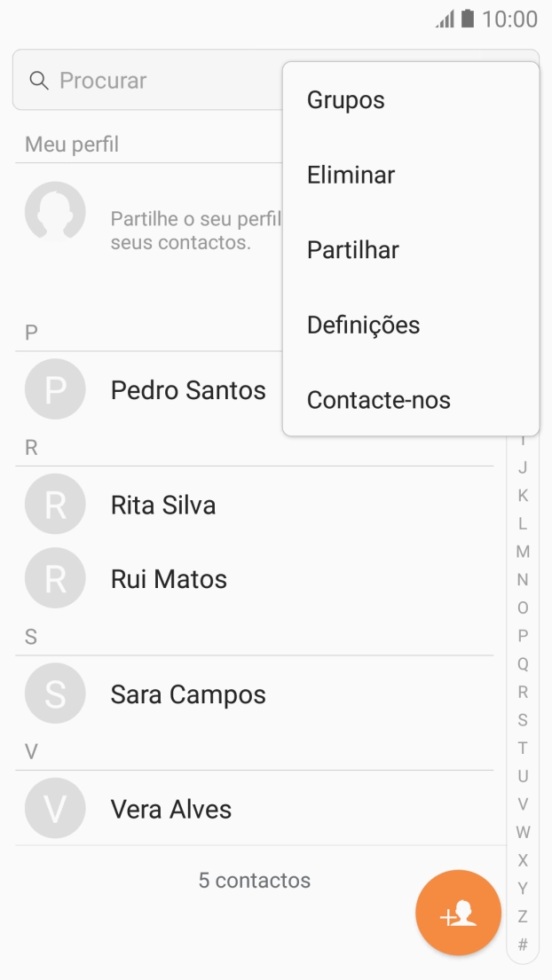Viewport: 552px width, 980px height.
Task: Tap the search magnifier icon
Action: pyautogui.click(x=39, y=81)
